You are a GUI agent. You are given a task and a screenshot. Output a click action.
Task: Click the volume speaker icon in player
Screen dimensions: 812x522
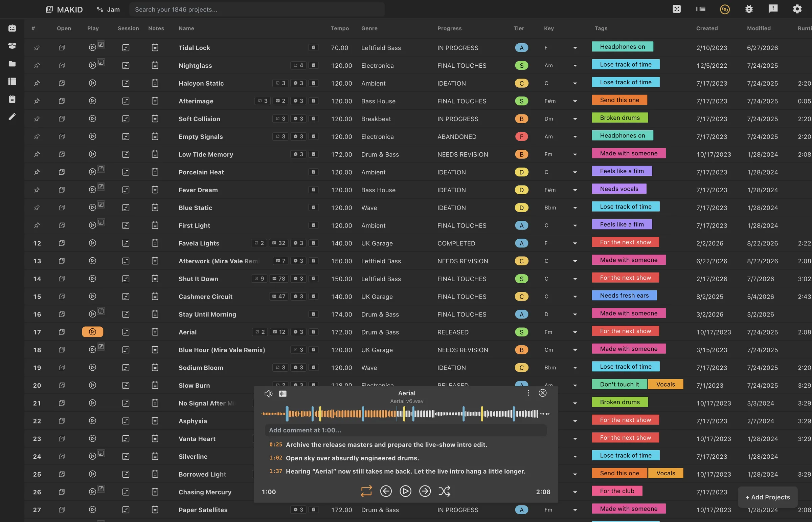click(268, 394)
